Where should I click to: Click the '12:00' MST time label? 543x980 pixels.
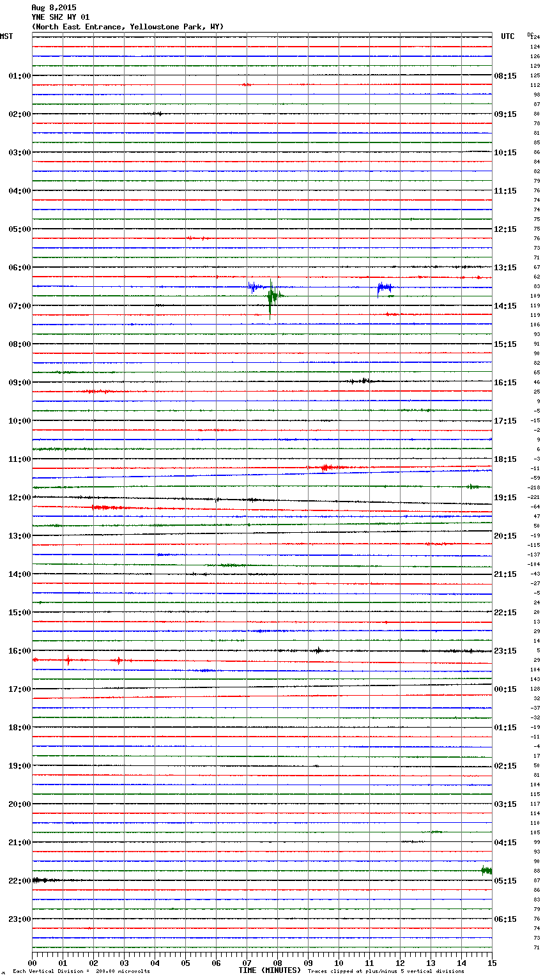pos(19,498)
